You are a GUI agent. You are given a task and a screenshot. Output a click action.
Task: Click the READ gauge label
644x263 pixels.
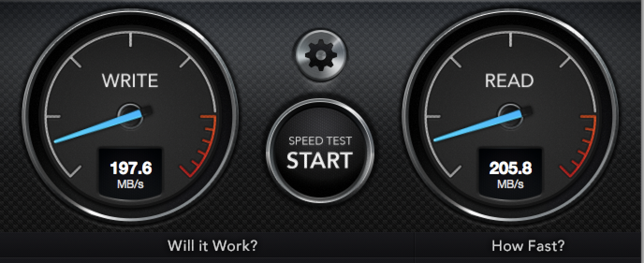[x=509, y=81]
